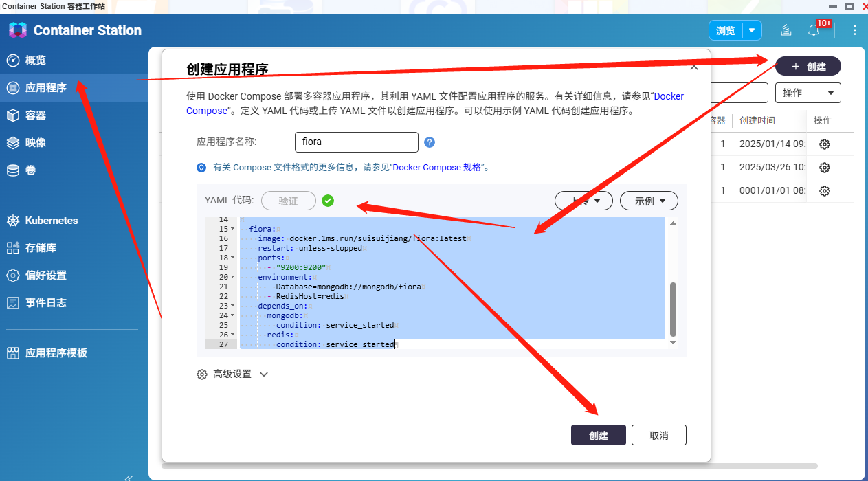Click the Containers cube icon
The height and width of the screenshot is (481, 868).
[x=13, y=115]
